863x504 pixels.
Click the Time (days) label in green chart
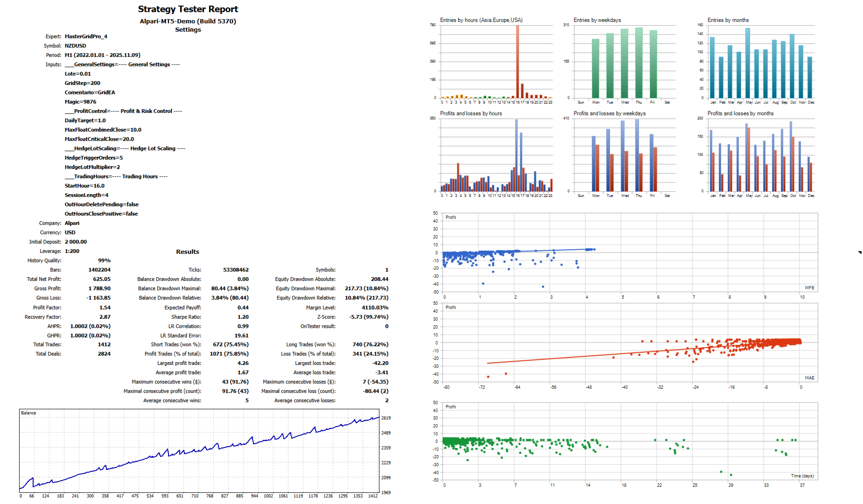(802, 476)
